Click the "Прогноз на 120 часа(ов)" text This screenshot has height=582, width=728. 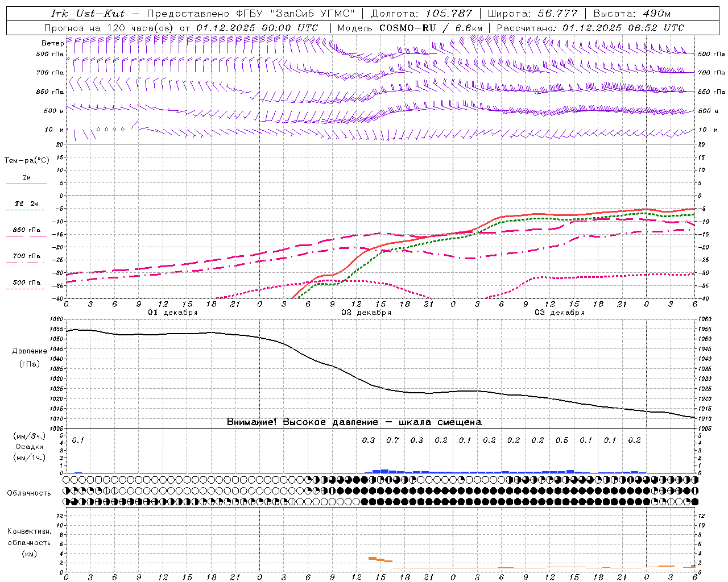click(109, 28)
